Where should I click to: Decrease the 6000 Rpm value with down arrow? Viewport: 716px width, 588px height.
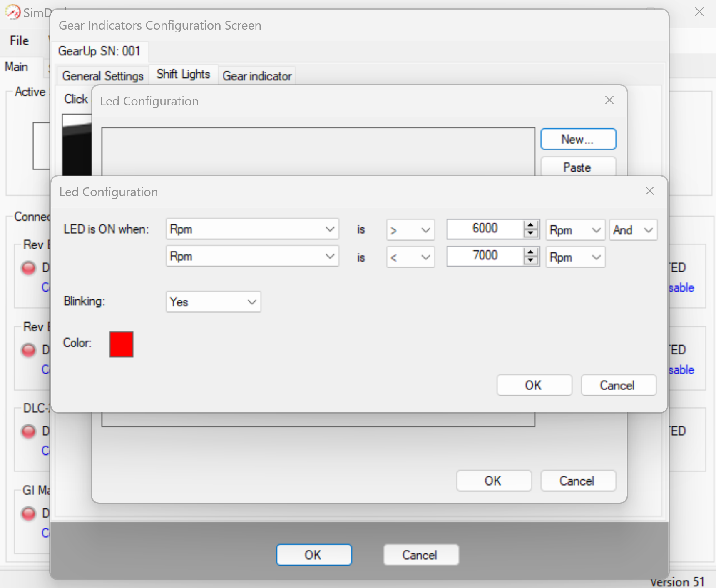pyautogui.click(x=530, y=233)
